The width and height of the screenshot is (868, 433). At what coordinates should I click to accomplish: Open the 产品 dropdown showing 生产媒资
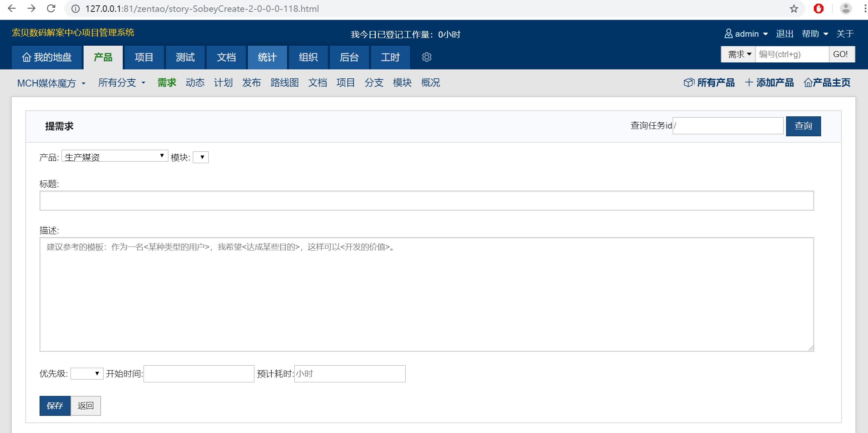coord(115,156)
